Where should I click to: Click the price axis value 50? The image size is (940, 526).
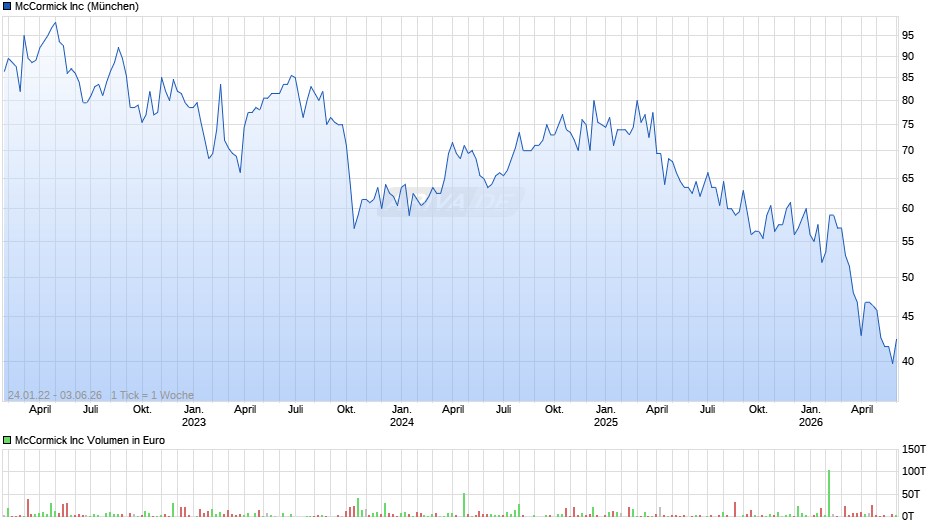click(908, 277)
